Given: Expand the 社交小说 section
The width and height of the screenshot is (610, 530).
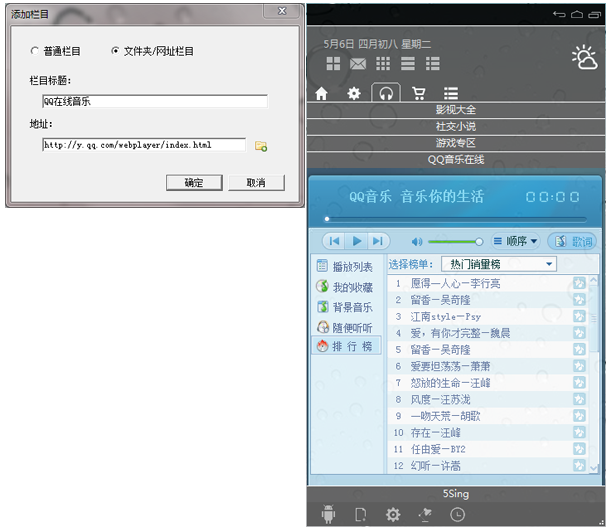Looking at the screenshot, I should [x=456, y=126].
